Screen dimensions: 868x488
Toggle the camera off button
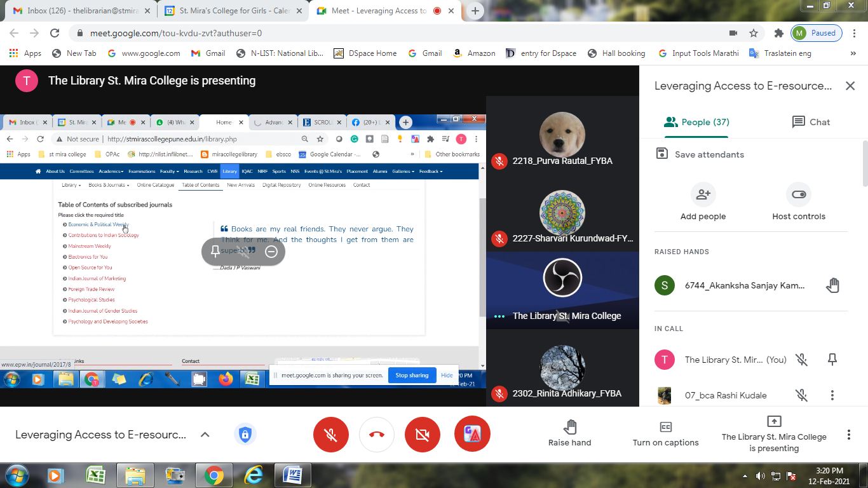point(423,435)
